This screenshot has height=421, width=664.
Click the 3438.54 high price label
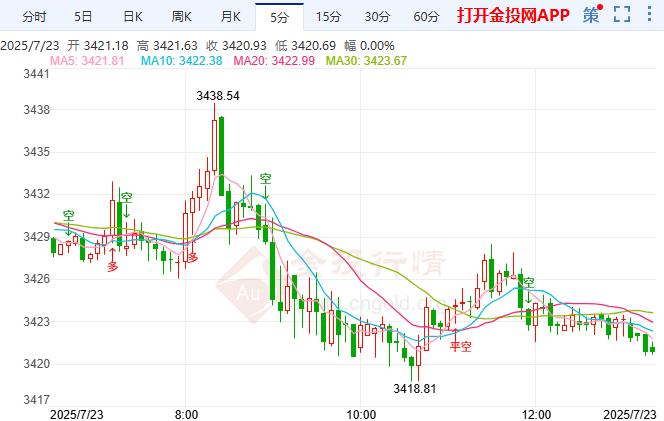click(218, 96)
